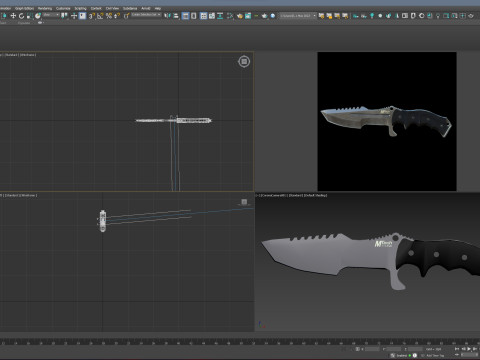Click the Render Production teapot icon

(265, 16)
